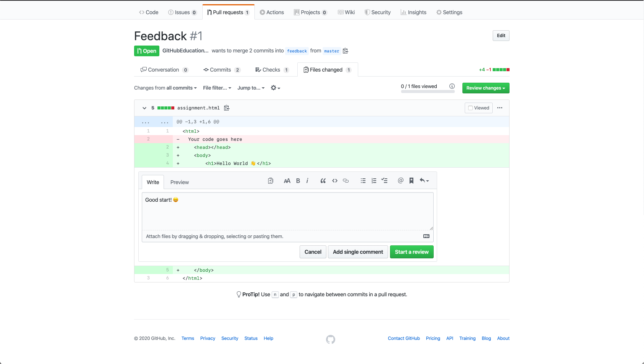Open the About footer link

(x=503, y=338)
